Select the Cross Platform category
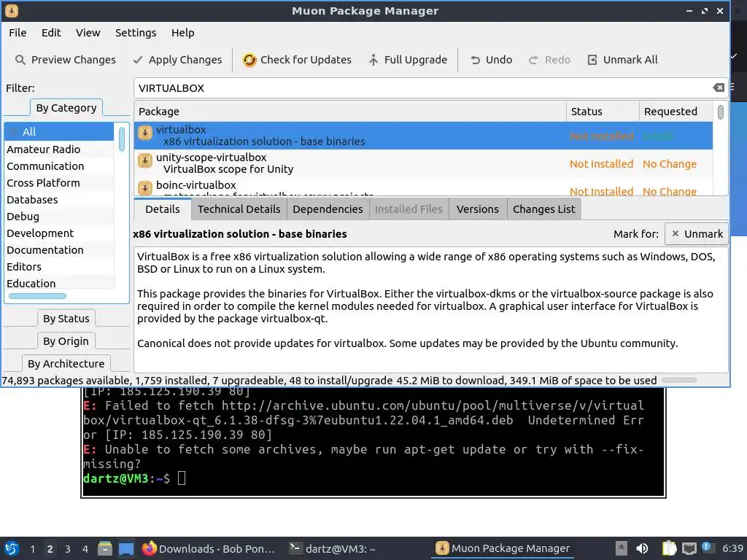Image resolution: width=747 pixels, height=560 pixels. [59, 183]
